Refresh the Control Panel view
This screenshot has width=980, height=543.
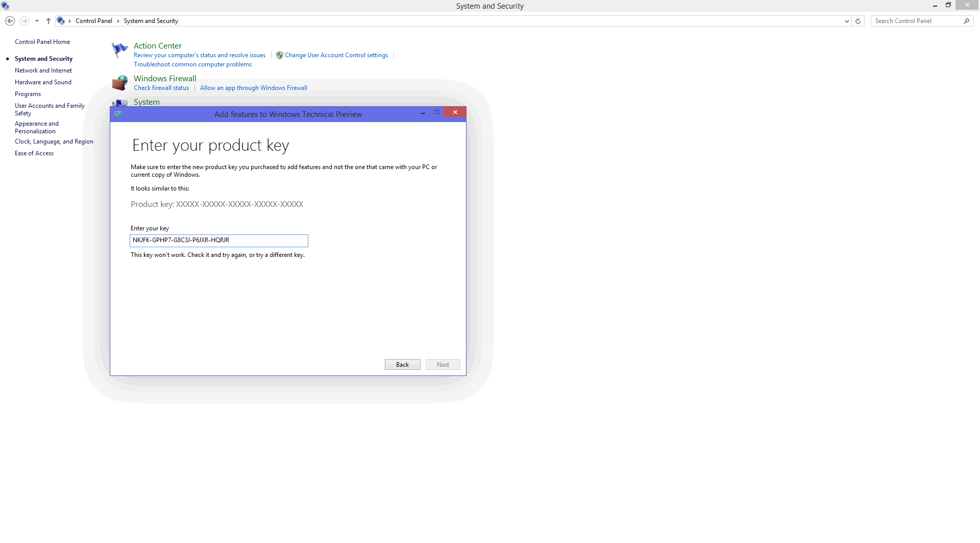pos(858,21)
